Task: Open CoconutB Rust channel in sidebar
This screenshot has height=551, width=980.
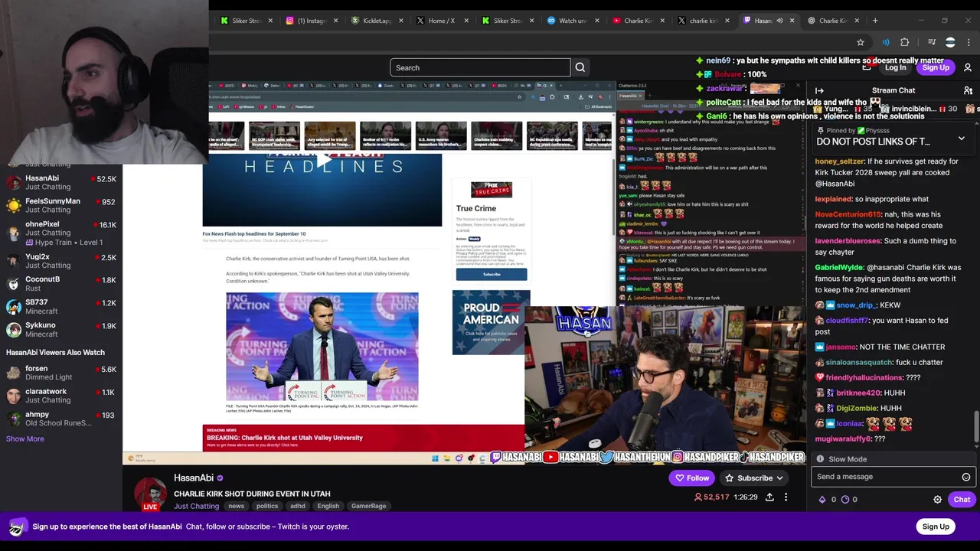Action: pyautogui.click(x=61, y=283)
